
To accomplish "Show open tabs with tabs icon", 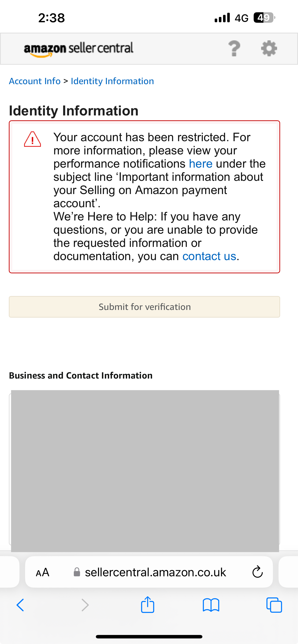I will coord(274,605).
